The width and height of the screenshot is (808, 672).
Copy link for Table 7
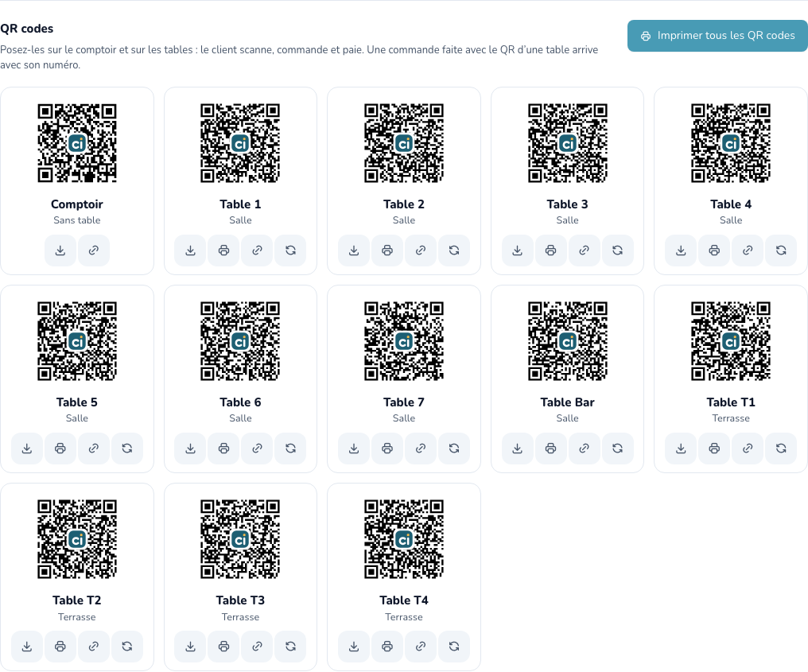tap(421, 449)
